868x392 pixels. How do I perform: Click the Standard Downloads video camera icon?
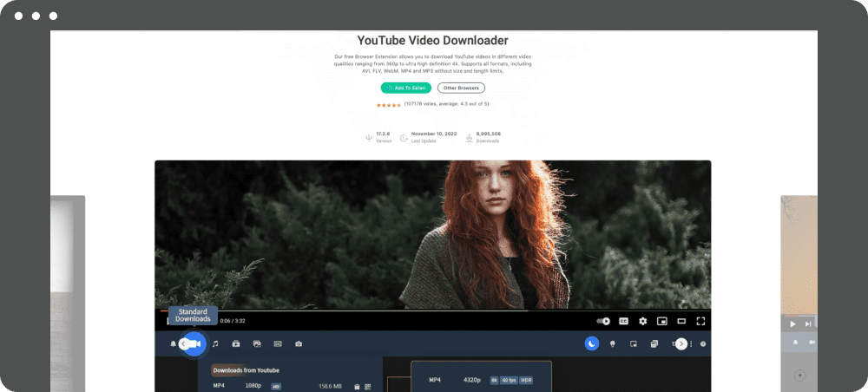194,344
